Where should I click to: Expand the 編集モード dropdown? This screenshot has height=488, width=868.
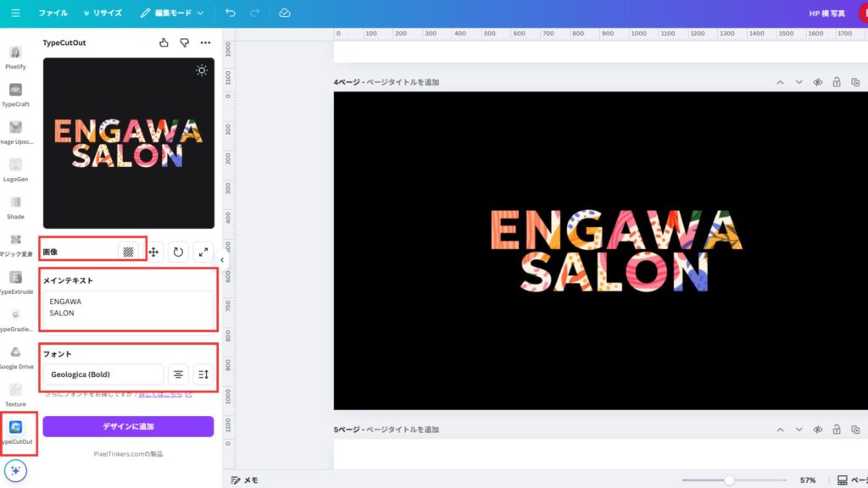click(x=172, y=13)
